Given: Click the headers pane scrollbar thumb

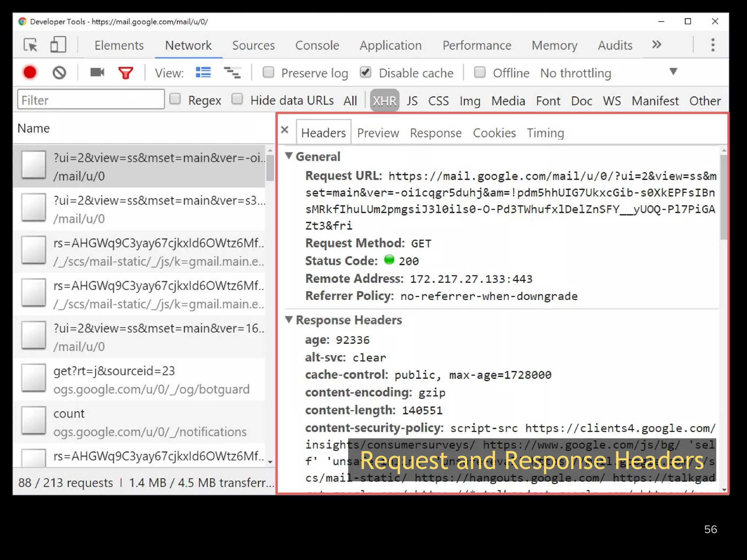Looking at the screenshot, I should (x=724, y=197).
